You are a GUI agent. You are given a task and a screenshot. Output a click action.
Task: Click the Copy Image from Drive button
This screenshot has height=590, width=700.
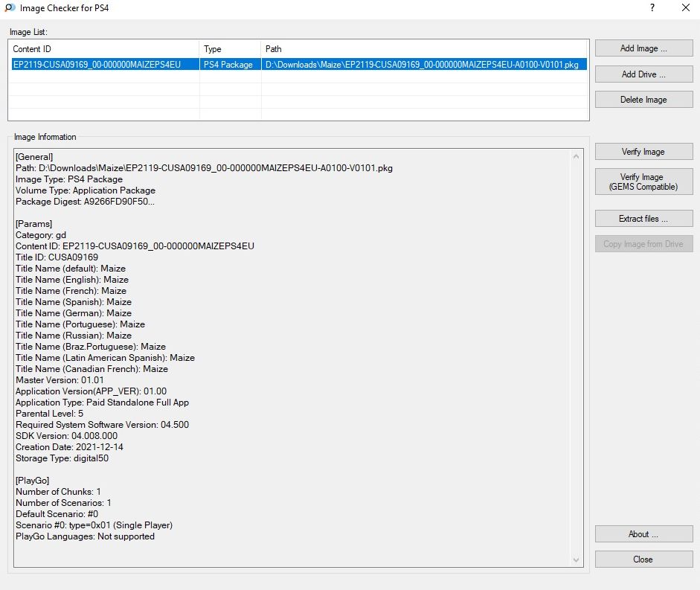click(643, 244)
